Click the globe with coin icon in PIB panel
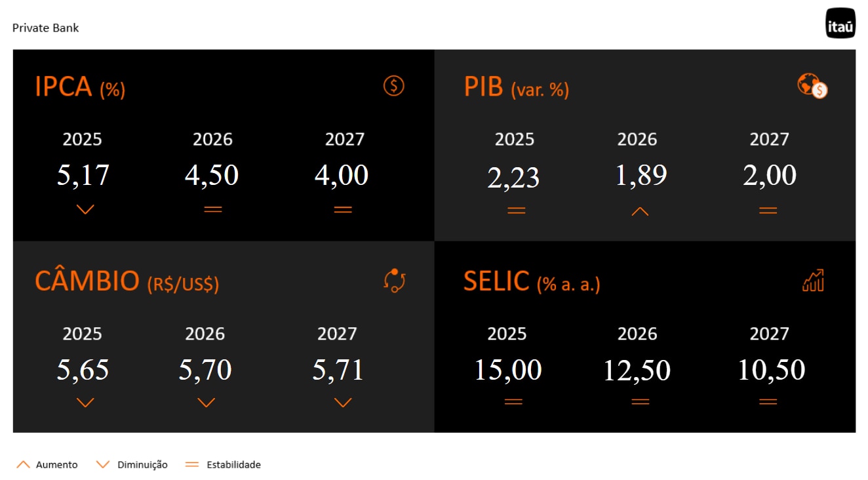868x480 pixels. pyautogui.click(x=812, y=86)
